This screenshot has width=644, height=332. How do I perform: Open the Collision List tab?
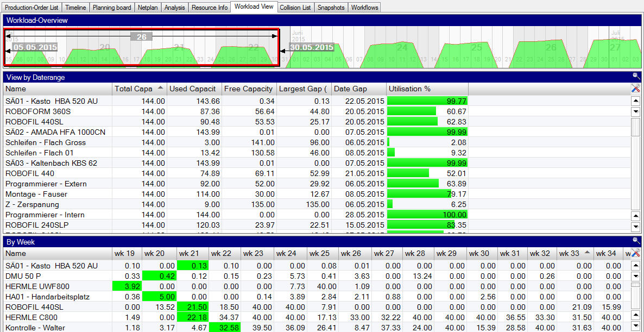pos(296,8)
